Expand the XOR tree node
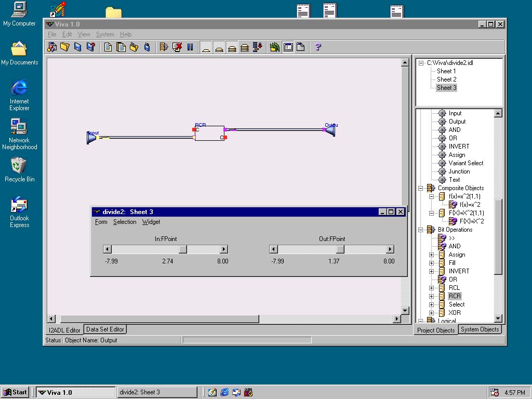Screen dimensions: 532x399 [x=431, y=313]
